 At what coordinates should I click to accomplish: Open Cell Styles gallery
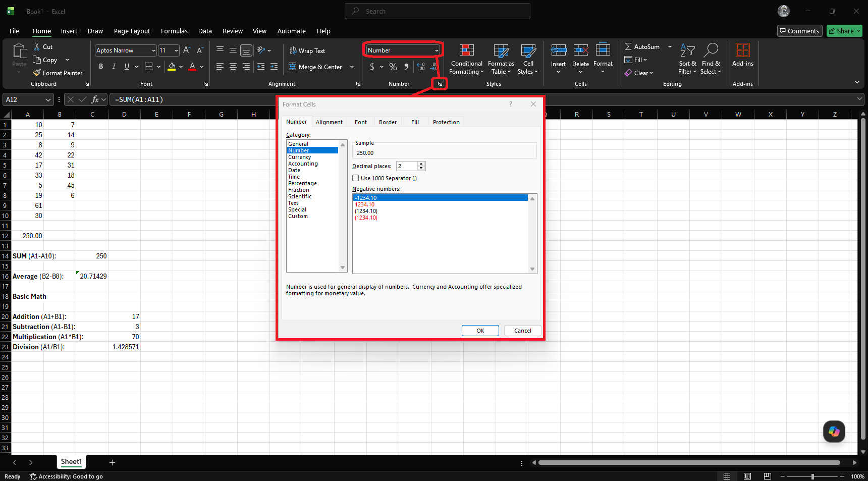pos(528,59)
